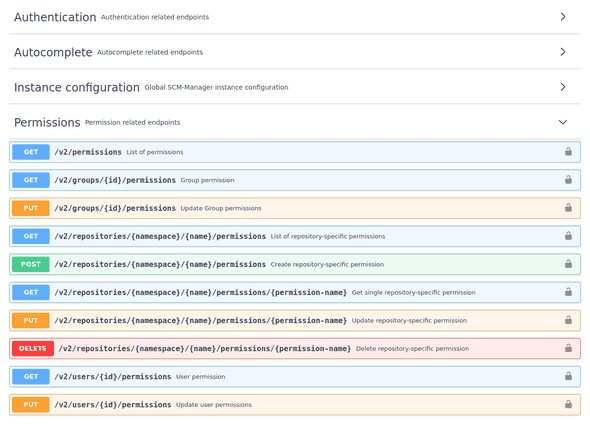
Task: Expand the Instance configuration section chevron
Action: 563,87
